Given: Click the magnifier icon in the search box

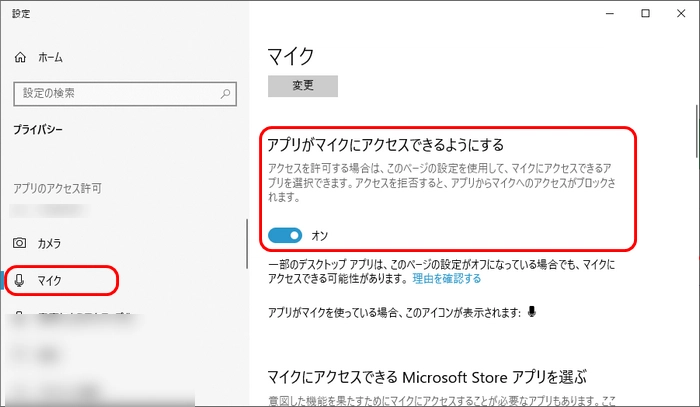Looking at the screenshot, I should pyautogui.click(x=225, y=94).
